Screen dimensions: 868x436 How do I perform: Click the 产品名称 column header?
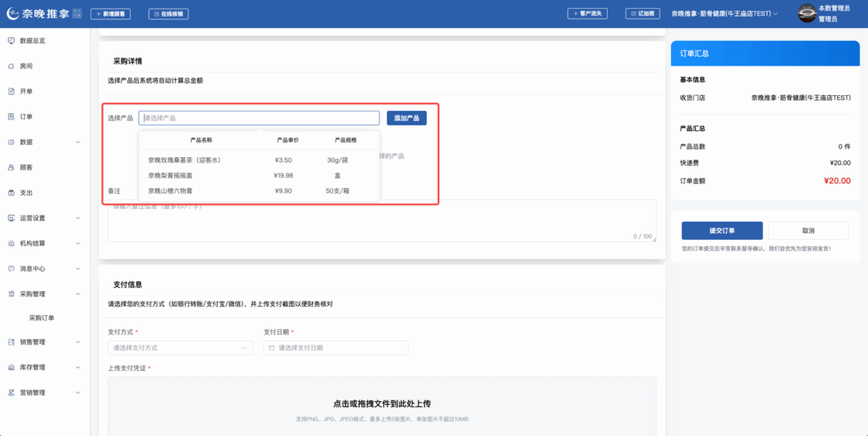[201, 140]
